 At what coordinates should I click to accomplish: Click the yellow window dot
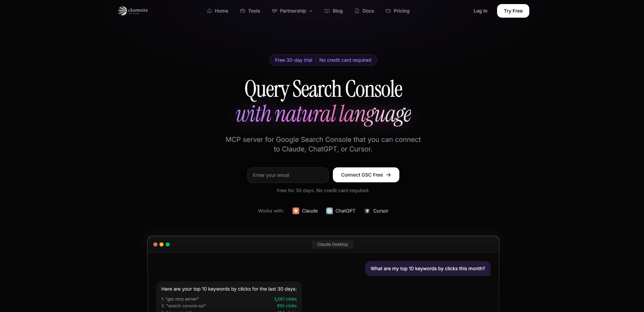(162, 244)
